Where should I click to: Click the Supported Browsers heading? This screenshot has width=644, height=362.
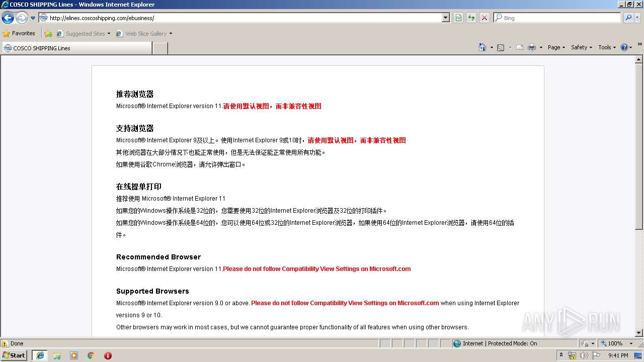point(152,291)
